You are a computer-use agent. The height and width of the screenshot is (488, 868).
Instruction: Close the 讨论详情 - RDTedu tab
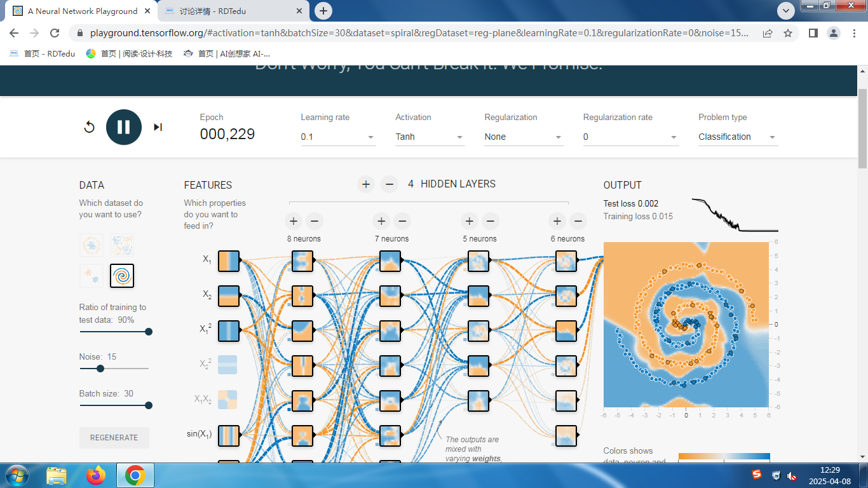[299, 11]
